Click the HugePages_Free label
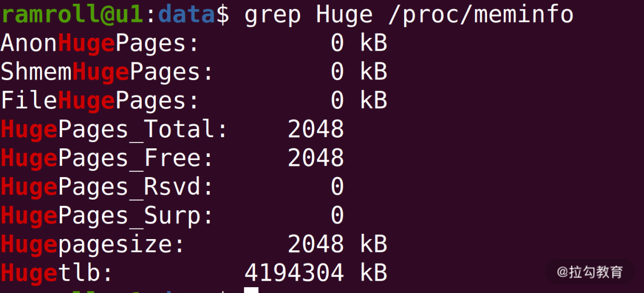 pyautogui.click(x=107, y=159)
